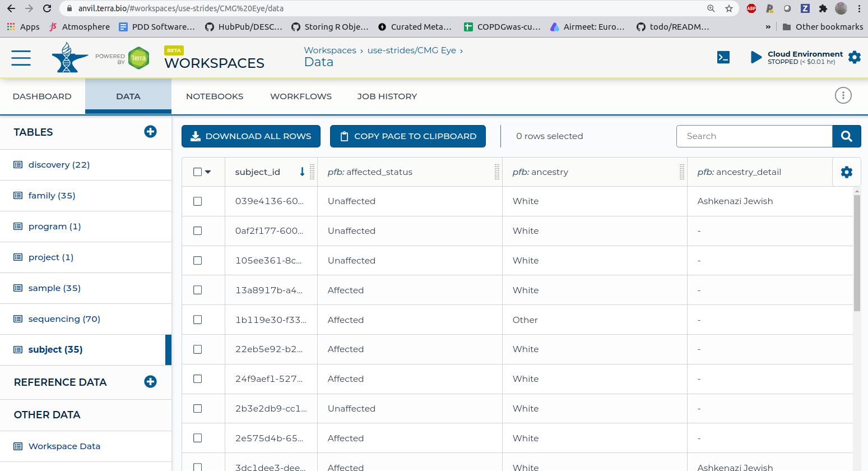Viewport: 868px width, 471px height.
Task: Open workspace actions three-dot menu
Action: click(x=843, y=95)
